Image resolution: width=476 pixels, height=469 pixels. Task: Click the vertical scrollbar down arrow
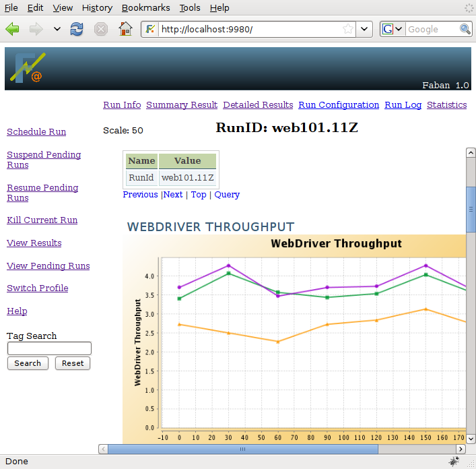pyautogui.click(x=471, y=437)
